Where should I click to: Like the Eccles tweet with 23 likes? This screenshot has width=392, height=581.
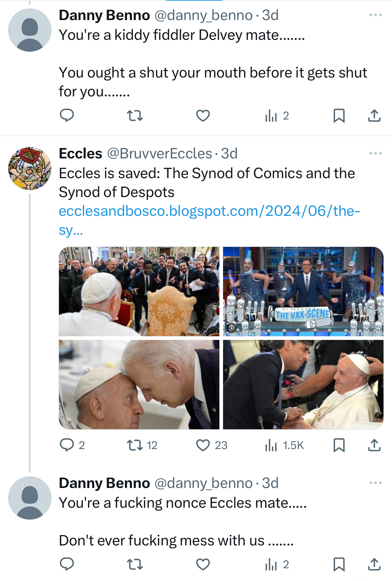tap(203, 445)
